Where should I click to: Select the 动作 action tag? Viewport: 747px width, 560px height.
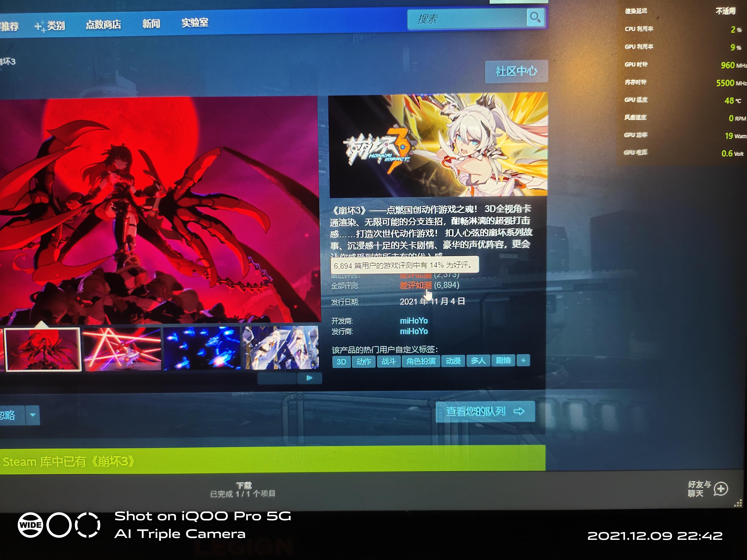pyautogui.click(x=364, y=361)
